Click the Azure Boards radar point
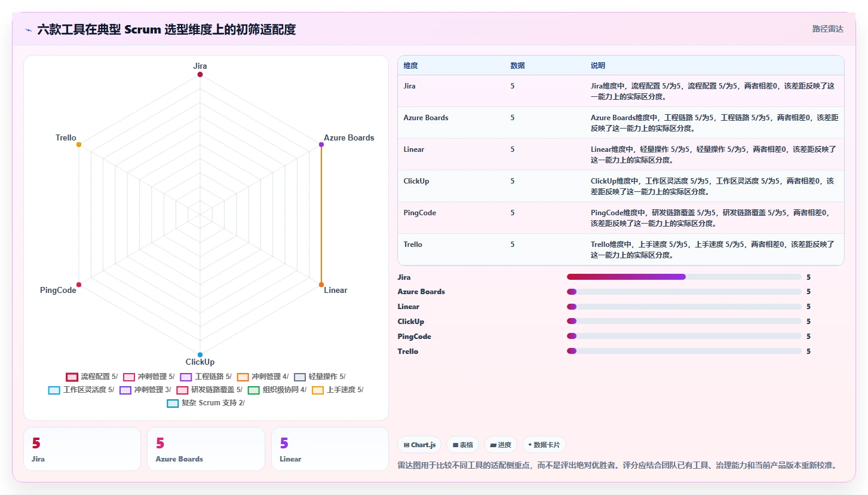 tap(321, 145)
